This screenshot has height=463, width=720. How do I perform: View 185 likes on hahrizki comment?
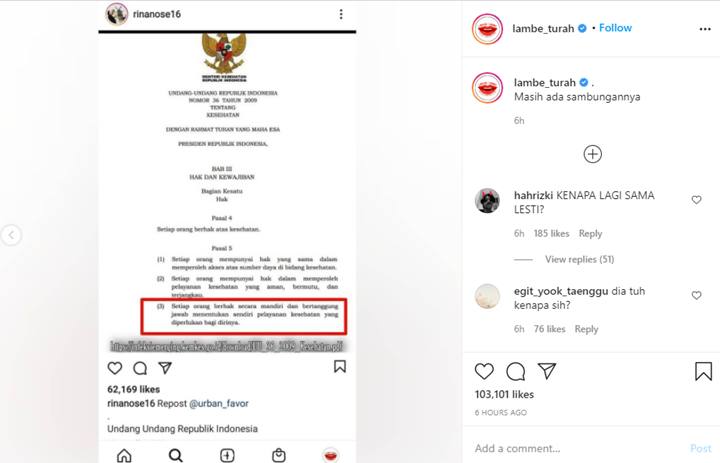(x=551, y=234)
